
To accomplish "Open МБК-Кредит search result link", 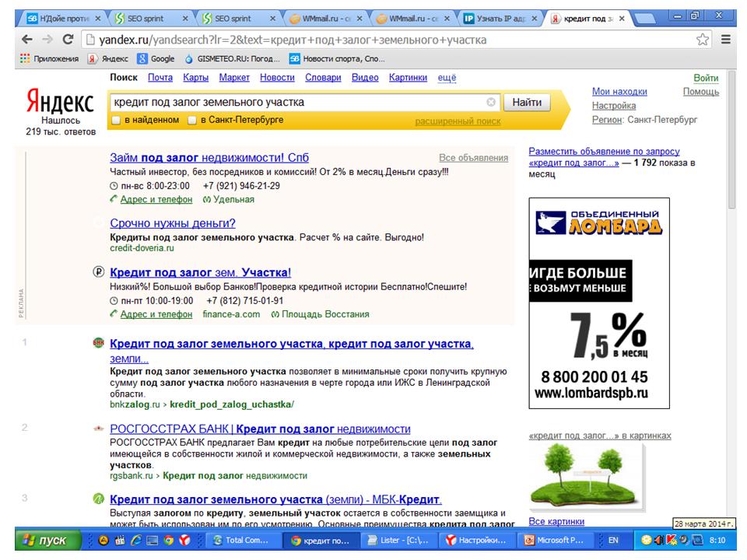I will pyautogui.click(x=275, y=499).
